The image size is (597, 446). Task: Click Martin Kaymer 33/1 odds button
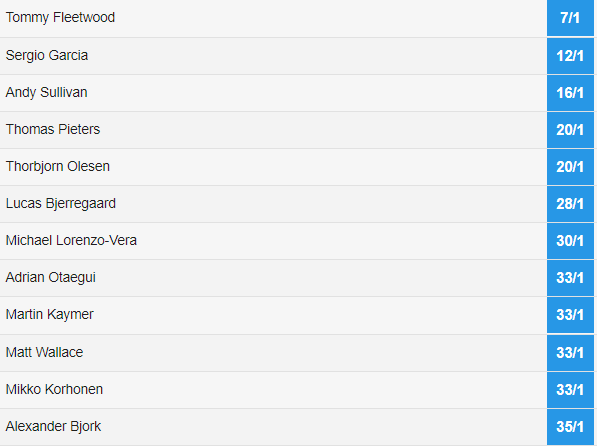coord(570,315)
